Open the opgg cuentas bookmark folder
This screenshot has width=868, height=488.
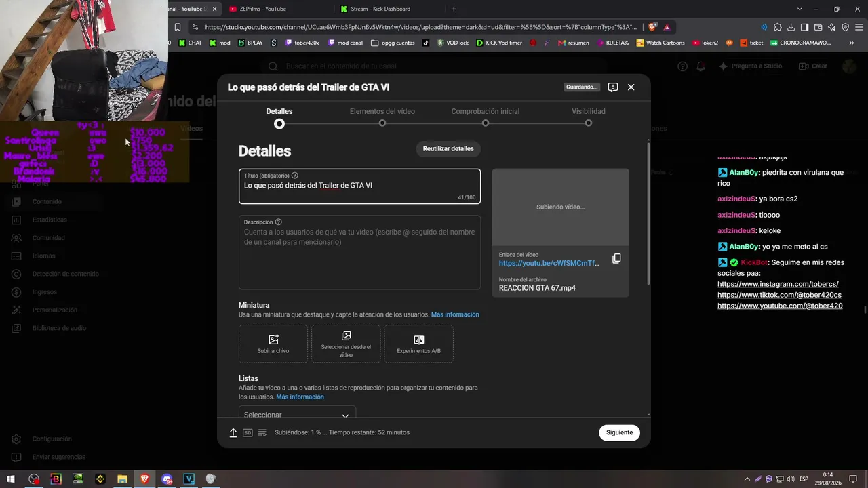point(393,43)
